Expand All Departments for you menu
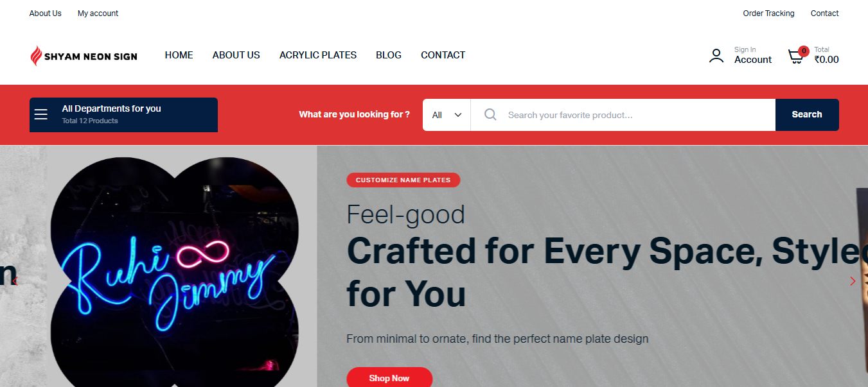 tap(123, 115)
